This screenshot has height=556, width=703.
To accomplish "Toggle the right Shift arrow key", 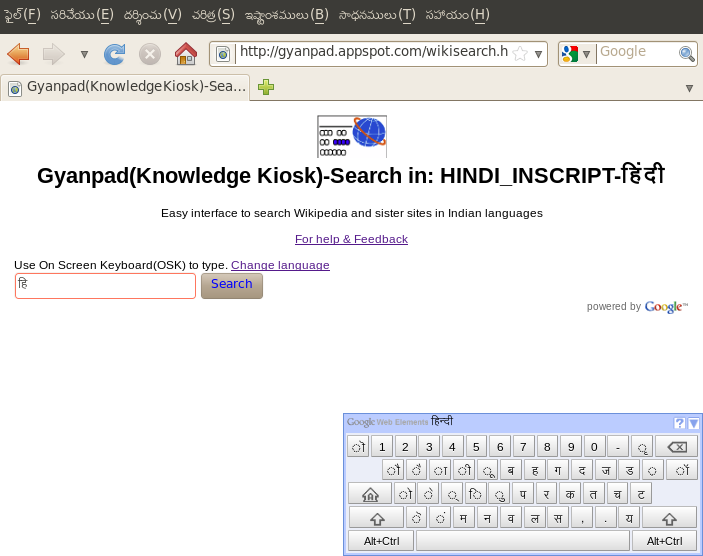I will click(669, 518).
